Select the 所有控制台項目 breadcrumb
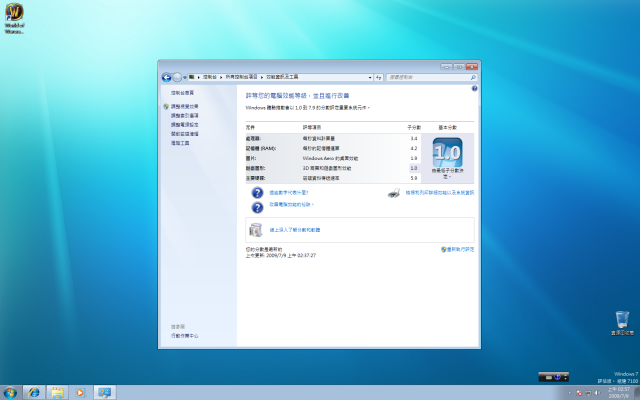This screenshot has width=640, height=400. pyautogui.click(x=242, y=77)
